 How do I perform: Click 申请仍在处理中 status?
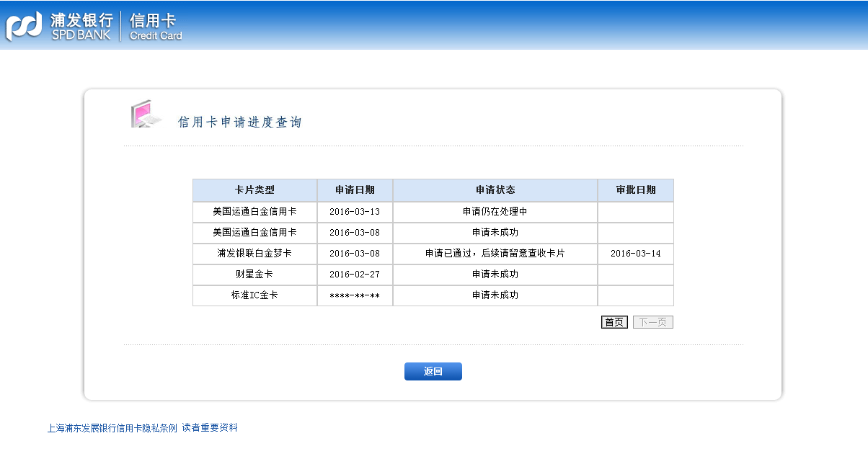[495, 212]
